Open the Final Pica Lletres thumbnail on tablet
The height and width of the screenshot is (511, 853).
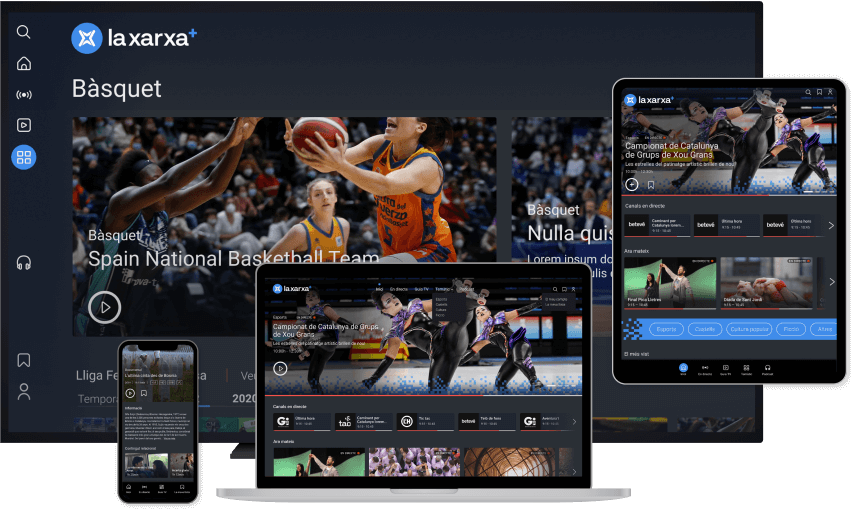point(668,283)
